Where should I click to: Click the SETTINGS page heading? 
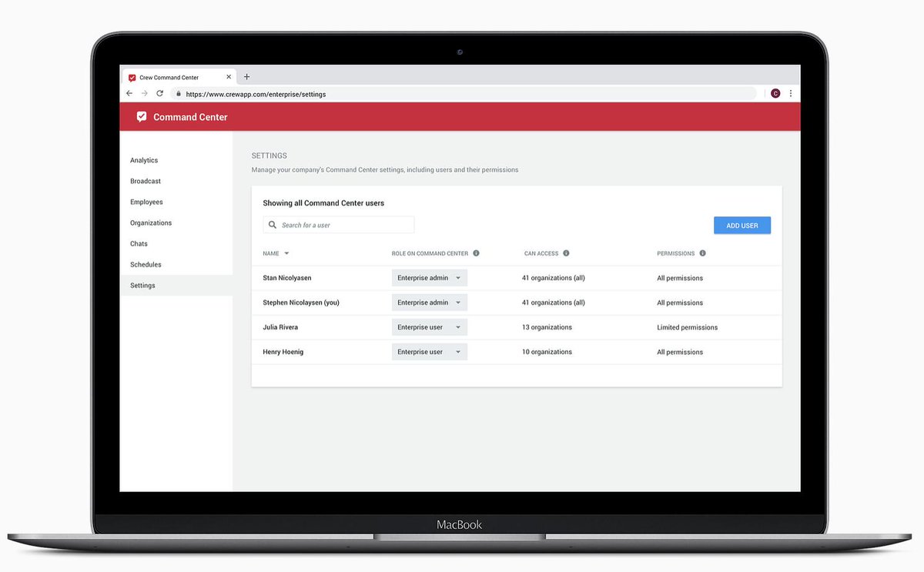click(x=269, y=156)
